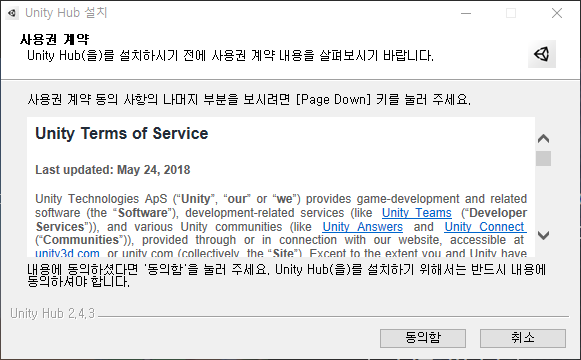
Task: Click the 'Unity Terms of Service' heading
Action: coord(122,133)
